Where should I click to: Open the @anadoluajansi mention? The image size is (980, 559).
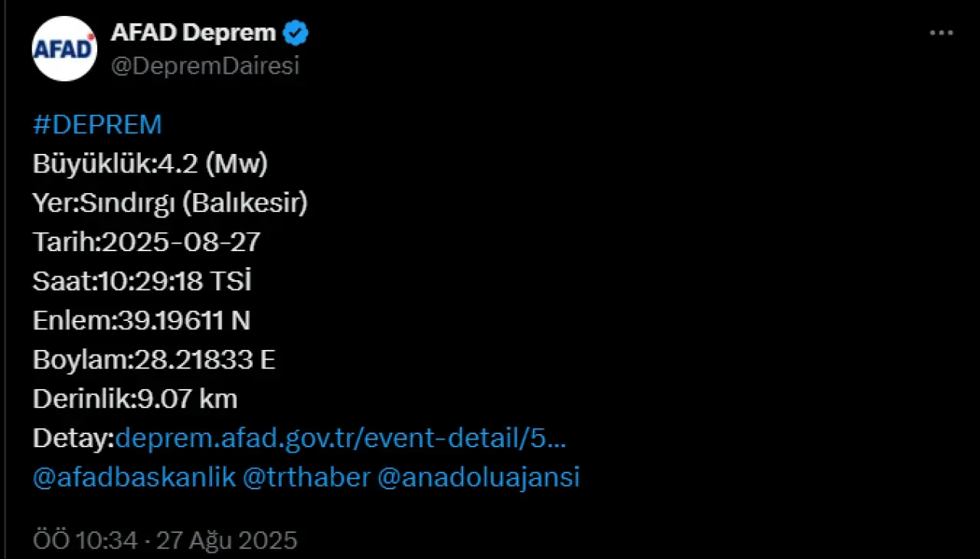pyautogui.click(x=479, y=477)
